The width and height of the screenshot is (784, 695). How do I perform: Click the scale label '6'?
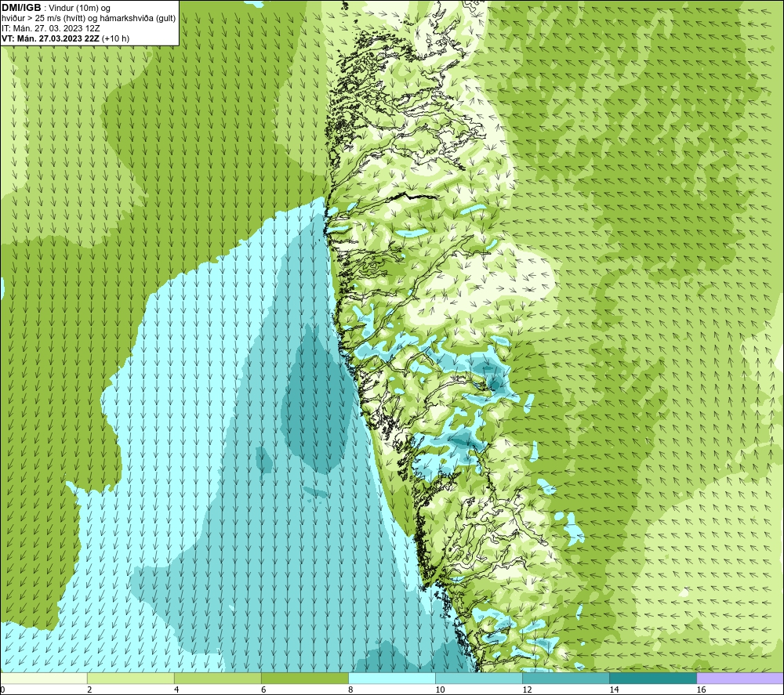263,690
